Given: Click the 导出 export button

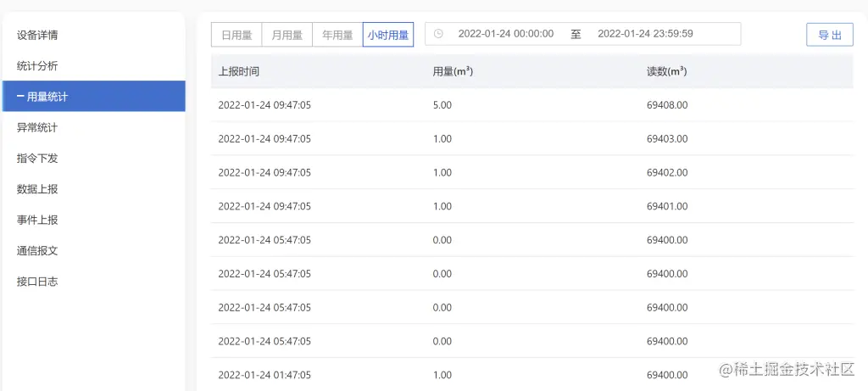Looking at the screenshot, I should (830, 35).
